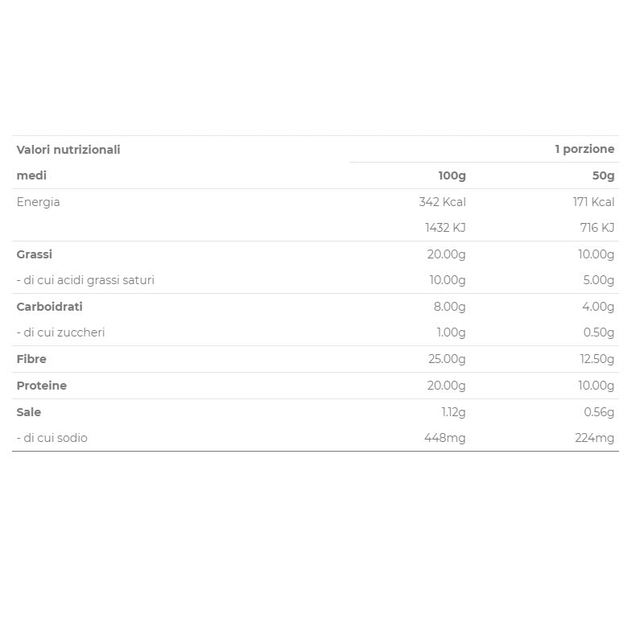Screen dimensions: 644x644
Task: Select the '100g' column heading
Action: click(x=452, y=175)
